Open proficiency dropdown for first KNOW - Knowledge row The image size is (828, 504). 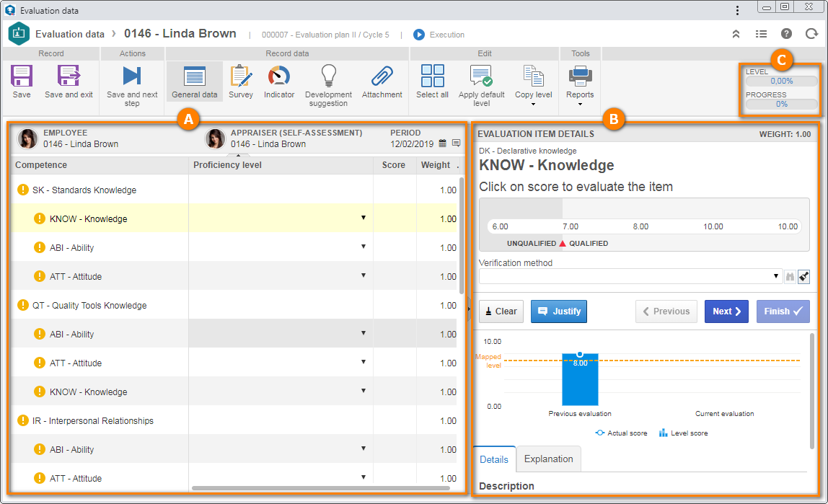(x=364, y=218)
